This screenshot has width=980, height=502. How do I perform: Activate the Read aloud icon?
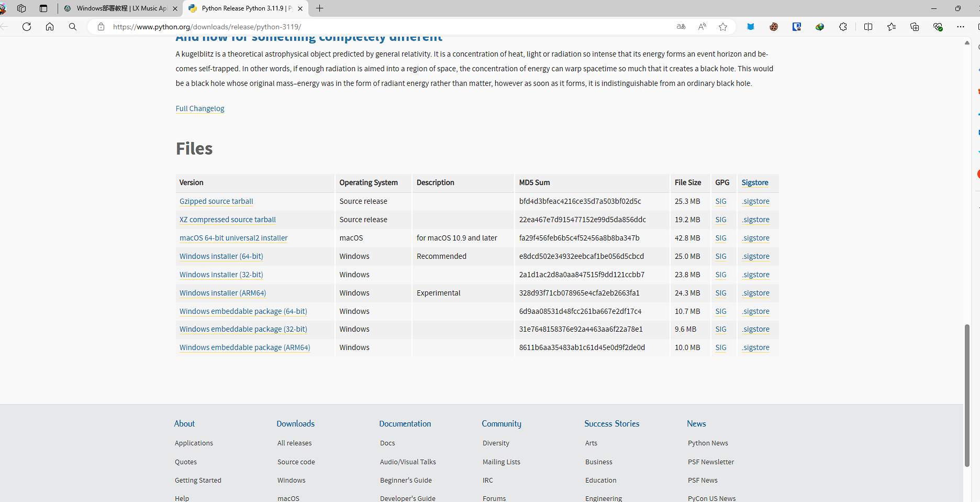pos(702,27)
